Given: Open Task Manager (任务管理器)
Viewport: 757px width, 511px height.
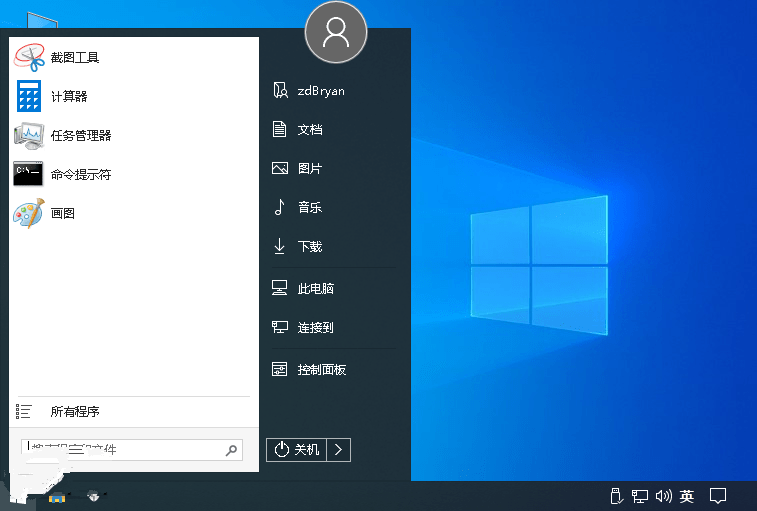Looking at the screenshot, I should click(x=80, y=136).
